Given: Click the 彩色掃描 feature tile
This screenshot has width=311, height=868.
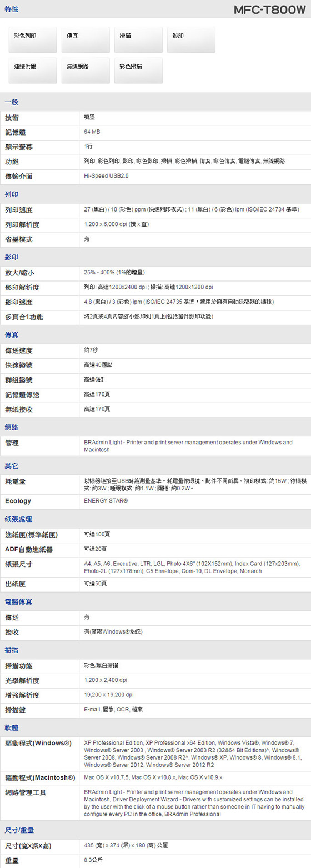Looking at the screenshot, I should 138,71.
